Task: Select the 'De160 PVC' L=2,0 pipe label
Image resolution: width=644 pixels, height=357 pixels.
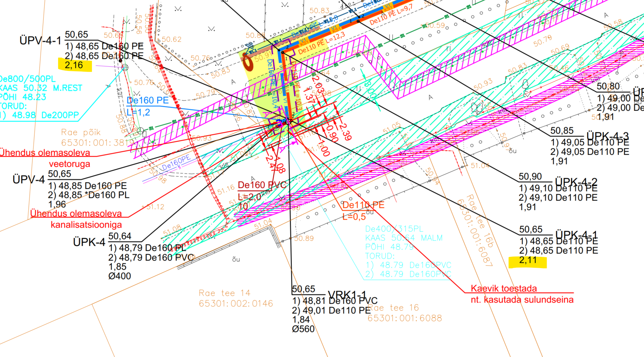Action: 262,185
